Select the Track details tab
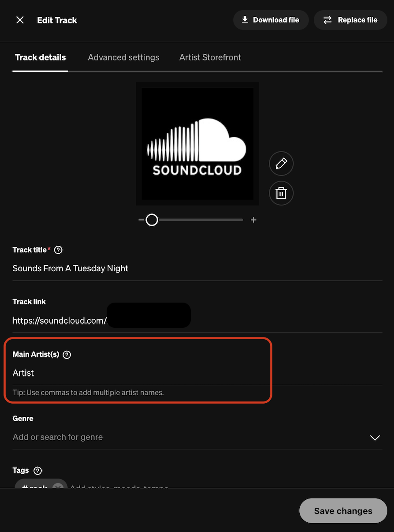The image size is (394, 532). coord(41,57)
